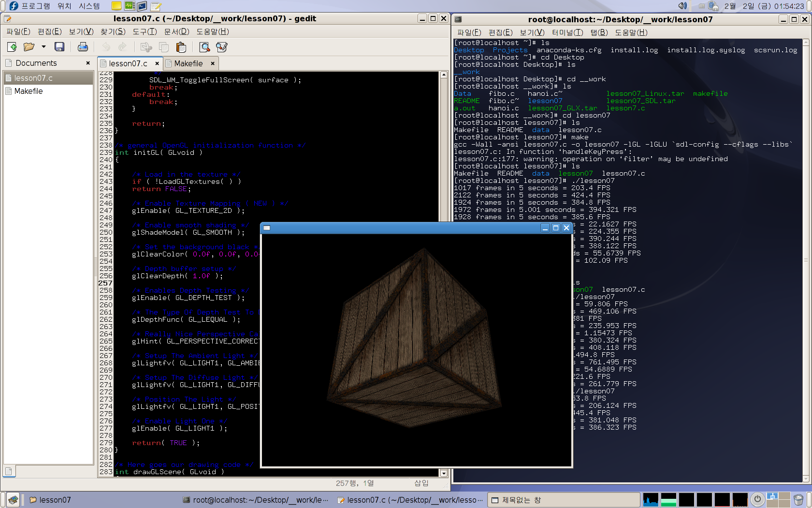Open gedit 도움말(H) menu
The width and height of the screenshot is (812, 508).
click(213, 31)
